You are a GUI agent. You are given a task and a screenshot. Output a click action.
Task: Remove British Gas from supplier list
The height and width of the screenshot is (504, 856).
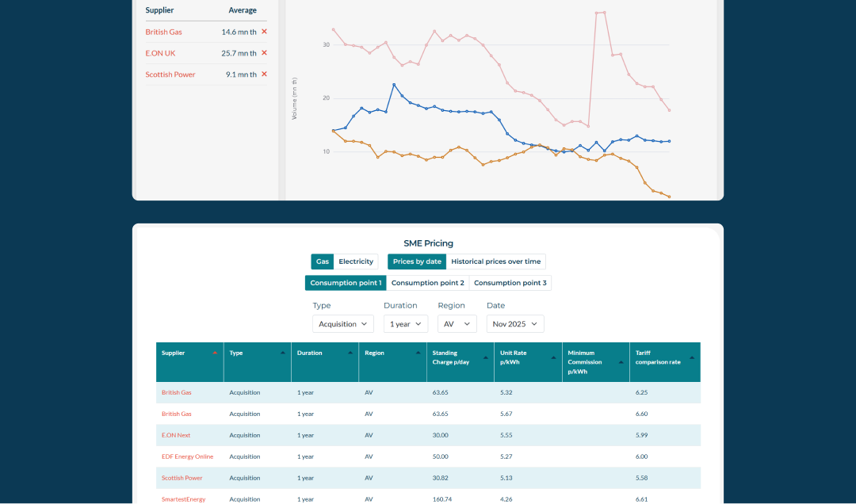tap(264, 32)
